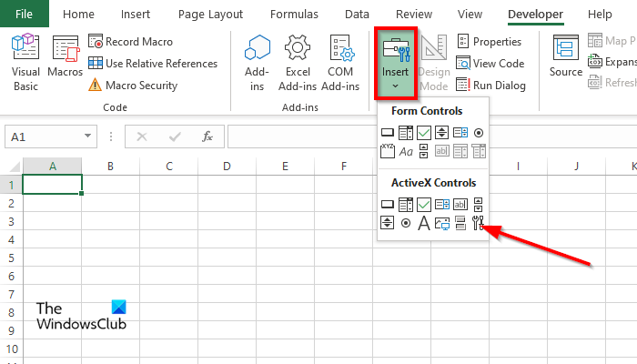The height and width of the screenshot is (364, 637).
Task: Select column C header
Action: pyautogui.click(x=169, y=167)
